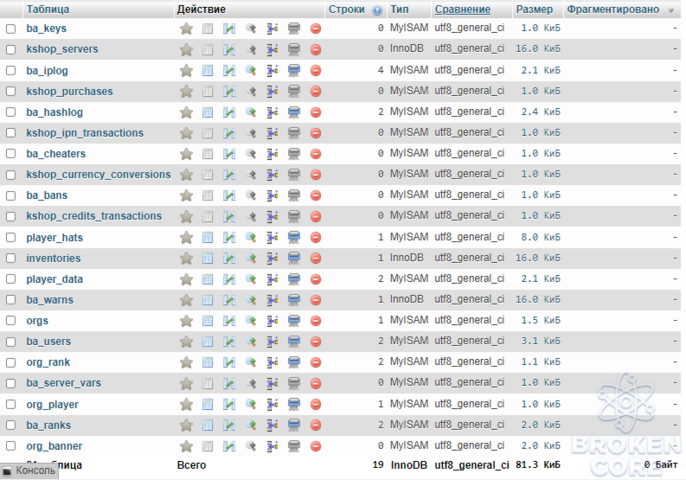Click 2.4 КиБ size of ba_hashlog
The width and height of the screenshot is (686, 480).
coord(540,112)
